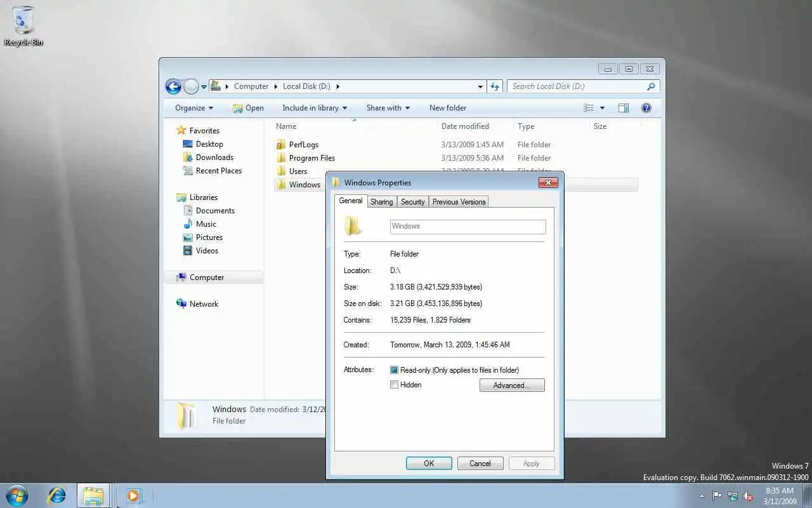
Task: Go back with Explorer's Back arrow
Action: (x=173, y=86)
